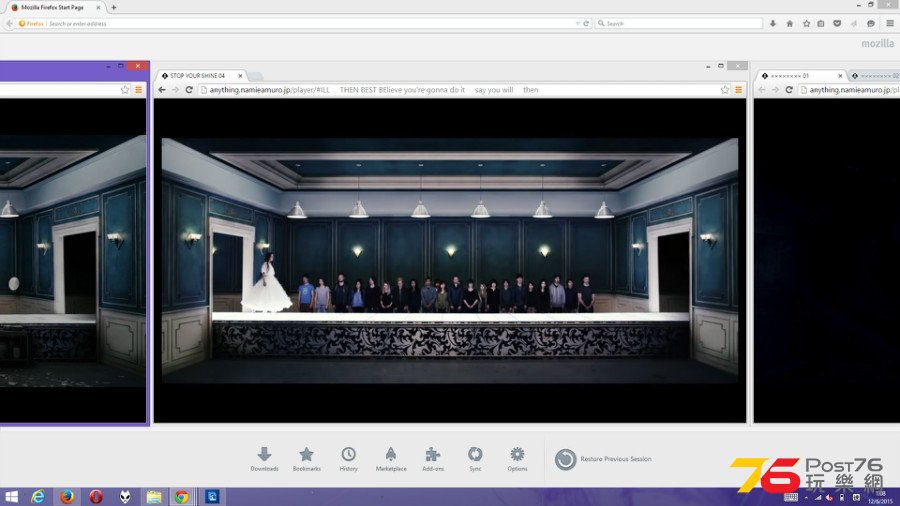Bookmark star in left purple Chrome window
The height and width of the screenshot is (506, 900).
pyautogui.click(x=125, y=89)
